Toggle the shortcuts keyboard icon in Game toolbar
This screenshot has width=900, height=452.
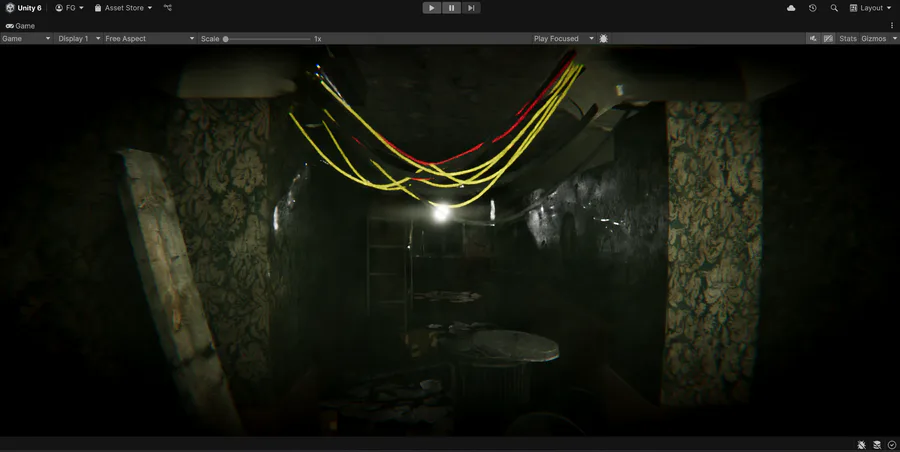pyautogui.click(x=828, y=38)
